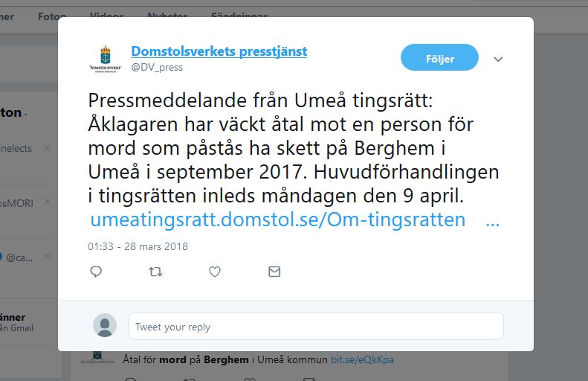Click the 01:33 - 28 mars 2018 timestamp

tap(138, 246)
